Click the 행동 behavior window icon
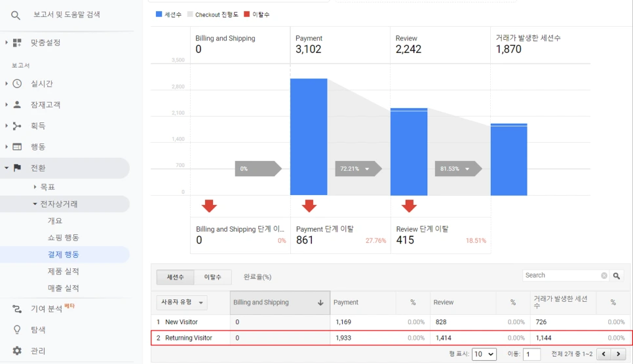This screenshot has height=364, width=633. click(x=17, y=147)
